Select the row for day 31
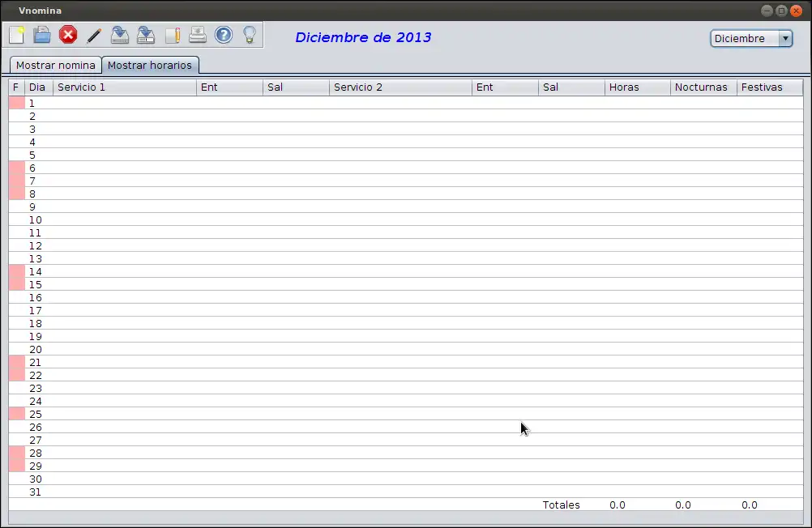The height and width of the screenshot is (528, 812). coord(406,492)
